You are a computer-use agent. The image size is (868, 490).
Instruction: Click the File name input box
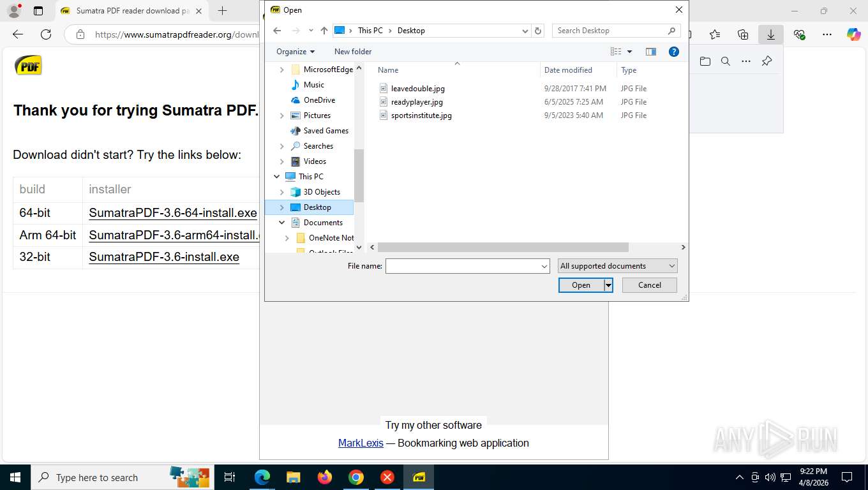click(463, 266)
